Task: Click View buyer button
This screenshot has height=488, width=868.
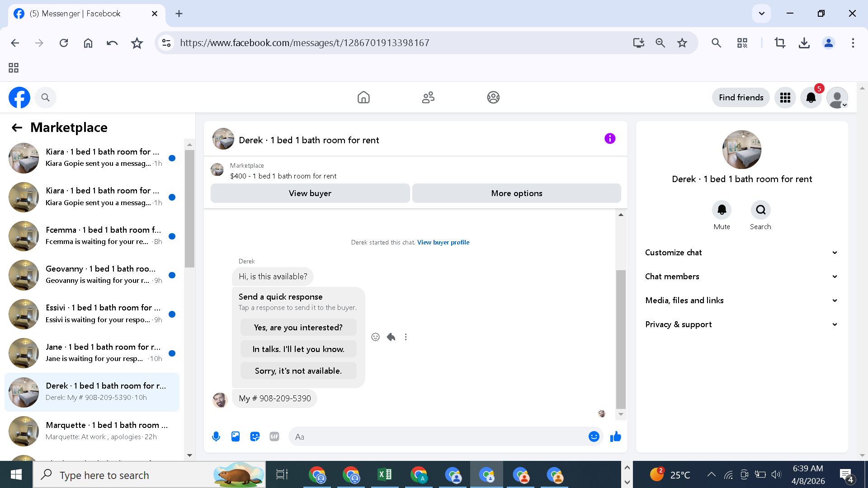Action: point(310,193)
